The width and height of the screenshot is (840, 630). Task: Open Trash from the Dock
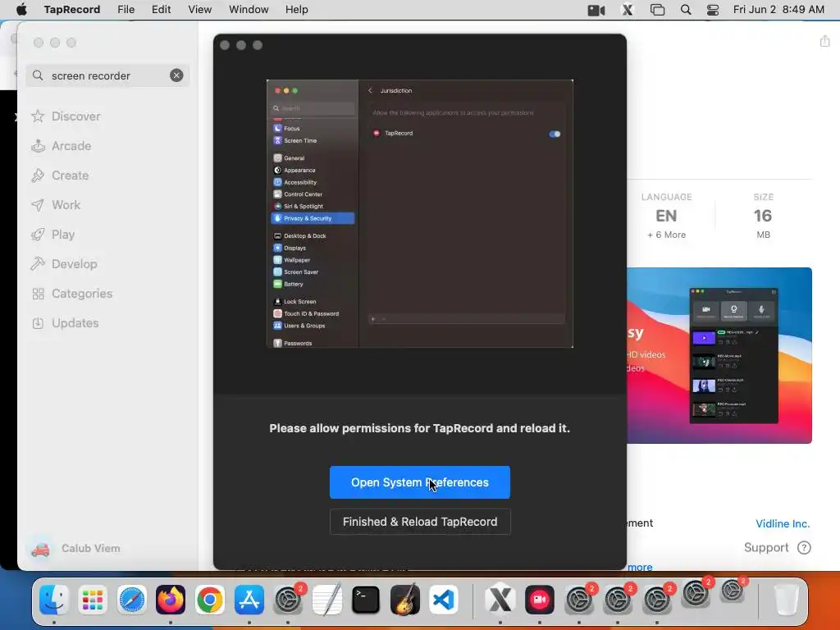(787, 600)
